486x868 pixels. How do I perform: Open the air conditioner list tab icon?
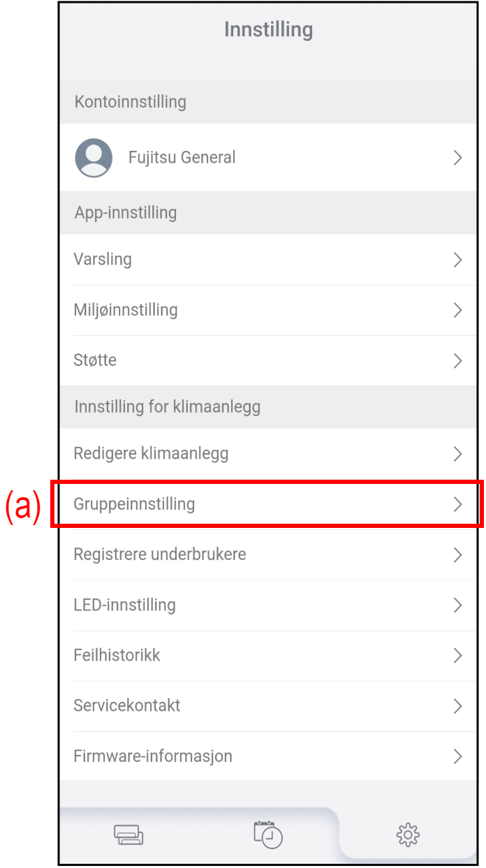click(128, 834)
